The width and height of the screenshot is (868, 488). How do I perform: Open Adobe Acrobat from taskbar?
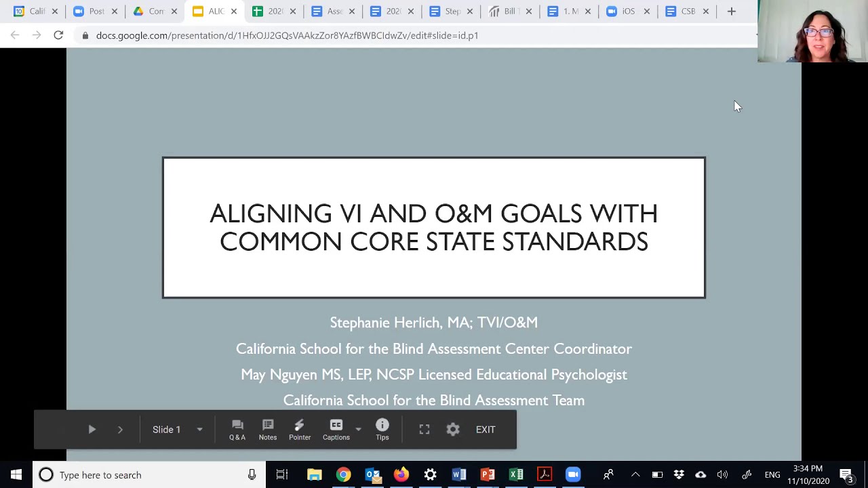545,475
